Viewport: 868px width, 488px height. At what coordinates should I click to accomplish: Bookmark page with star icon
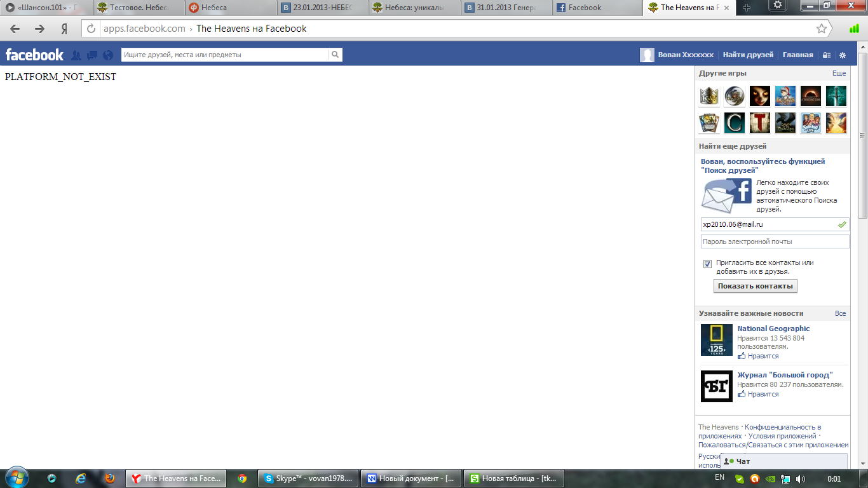[x=822, y=29]
